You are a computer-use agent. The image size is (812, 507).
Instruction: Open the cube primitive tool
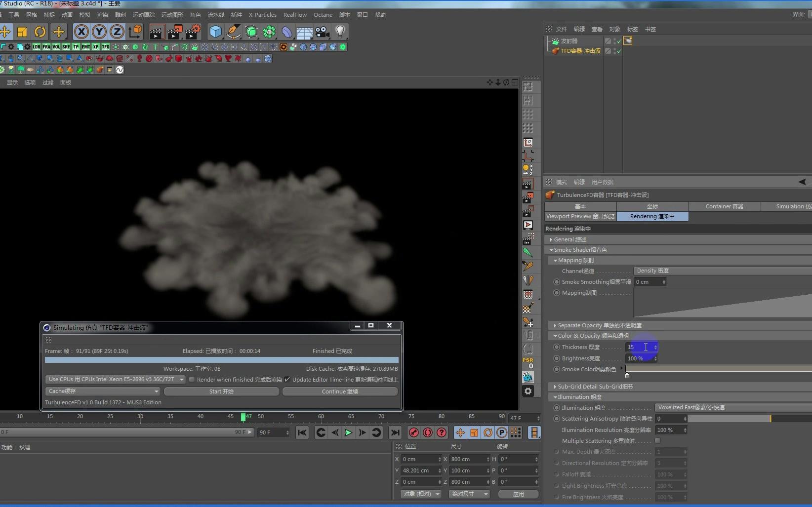[x=215, y=32]
